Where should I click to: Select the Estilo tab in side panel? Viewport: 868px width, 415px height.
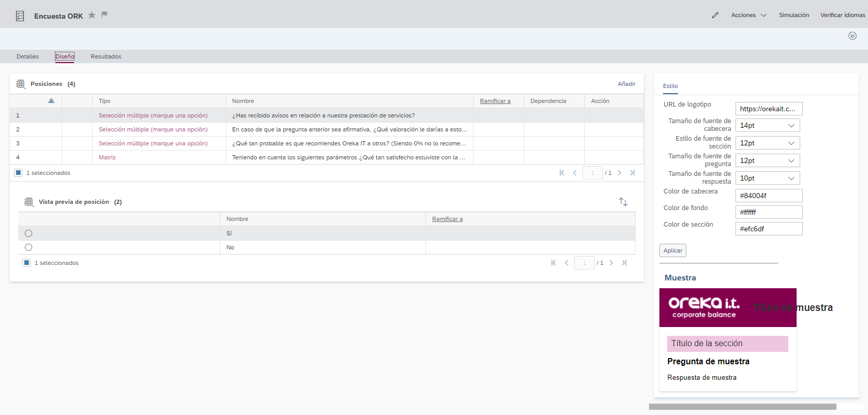coord(670,86)
